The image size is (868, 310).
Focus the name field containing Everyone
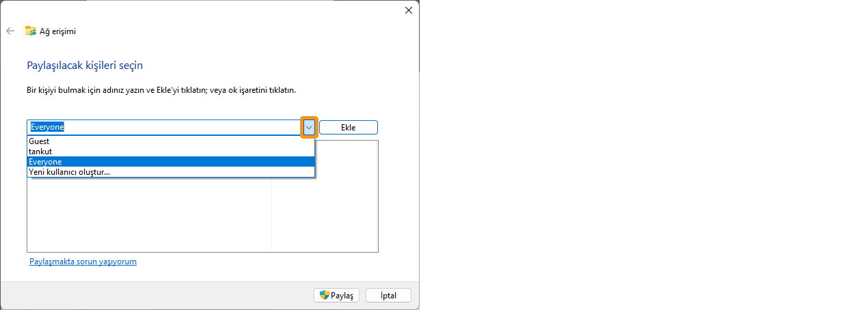coord(164,127)
